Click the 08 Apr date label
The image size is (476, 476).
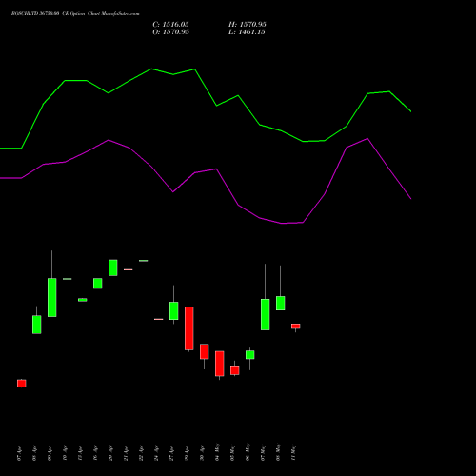(x=34, y=453)
